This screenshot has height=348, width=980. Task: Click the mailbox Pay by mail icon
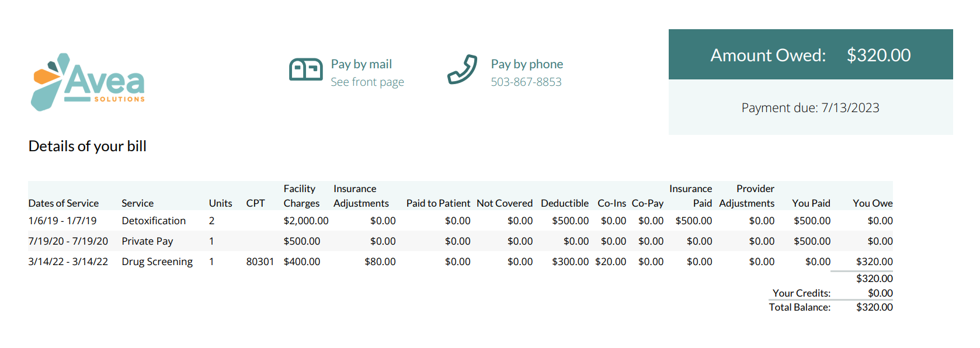[306, 69]
